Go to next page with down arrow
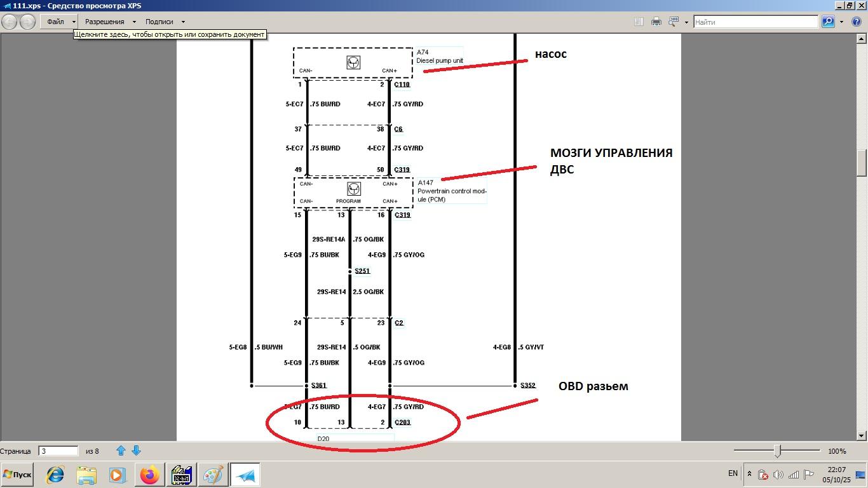 click(x=136, y=451)
